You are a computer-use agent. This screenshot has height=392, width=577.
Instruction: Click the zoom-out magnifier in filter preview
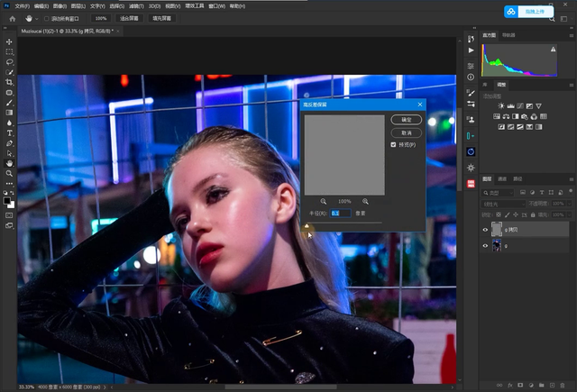click(324, 201)
